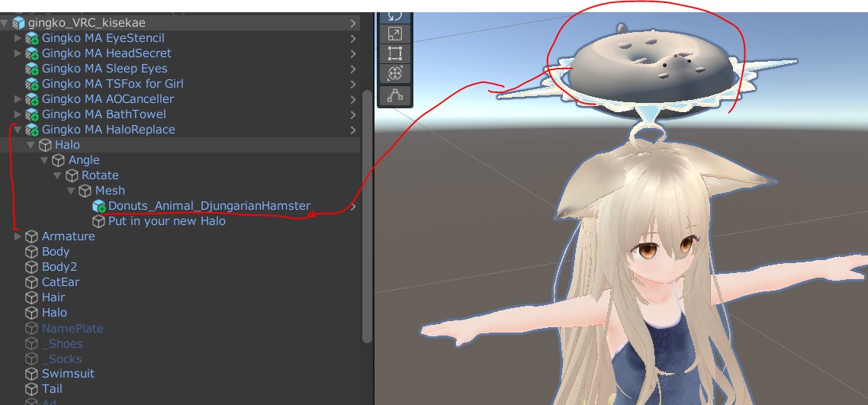Select 'Halo' row between Hair and NamePlate
Image resolution: width=868 pixels, height=405 pixels.
54,313
